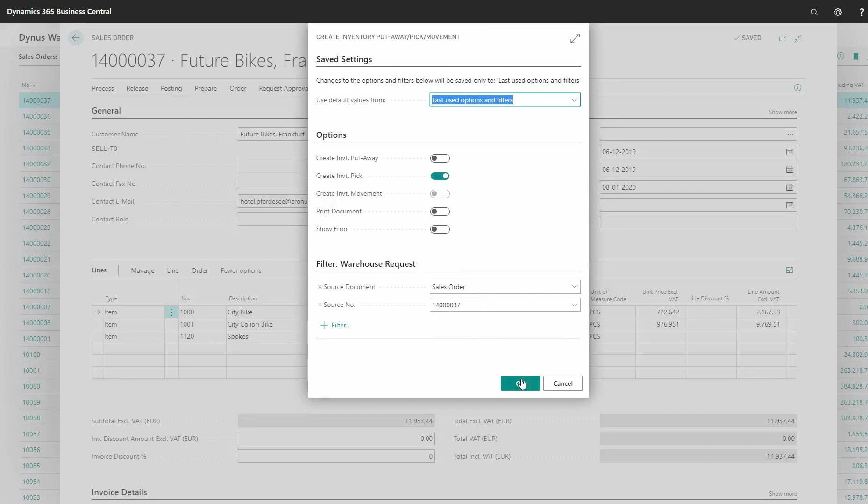The image size is (868, 504).
Task: Open the Prepare menu
Action: [x=206, y=88]
